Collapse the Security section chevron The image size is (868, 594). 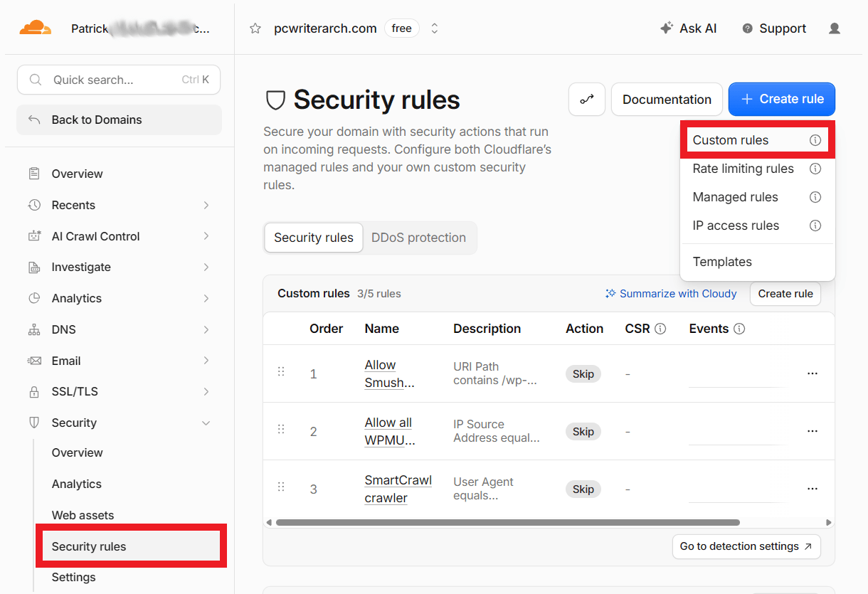(206, 423)
